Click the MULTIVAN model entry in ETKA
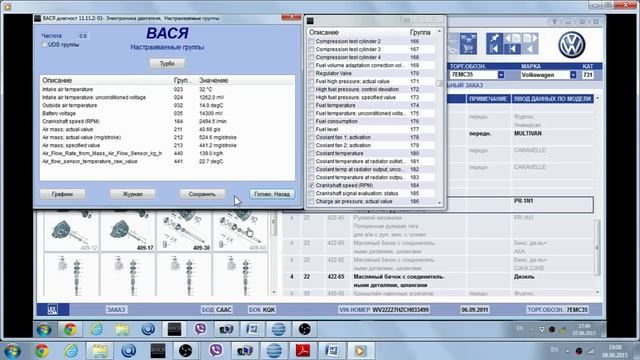This screenshot has width=640, height=360. click(x=528, y=133)
